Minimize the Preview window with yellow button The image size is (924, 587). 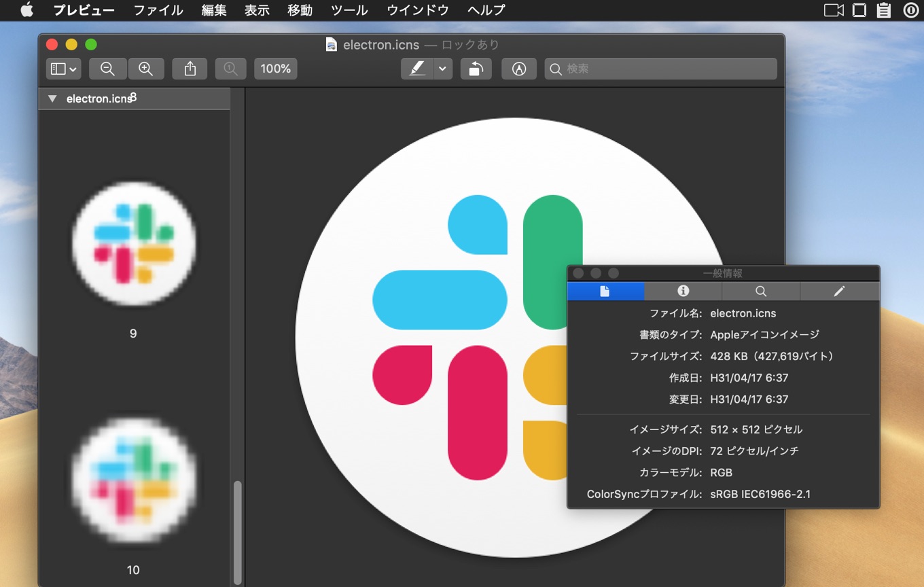click(x=71, y=45)
